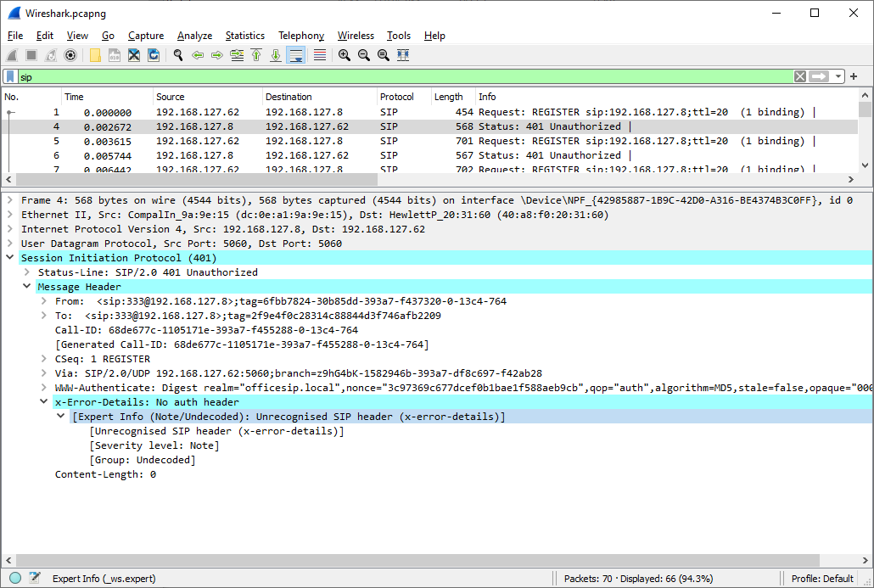
Task: Zoom in on packet text
Action: coord(344,55)
